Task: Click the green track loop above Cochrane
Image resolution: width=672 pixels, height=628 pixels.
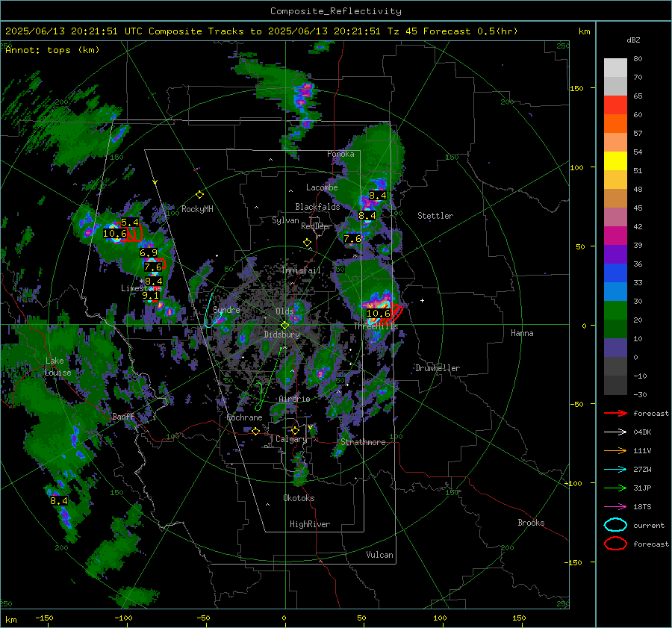Action: 259,397
